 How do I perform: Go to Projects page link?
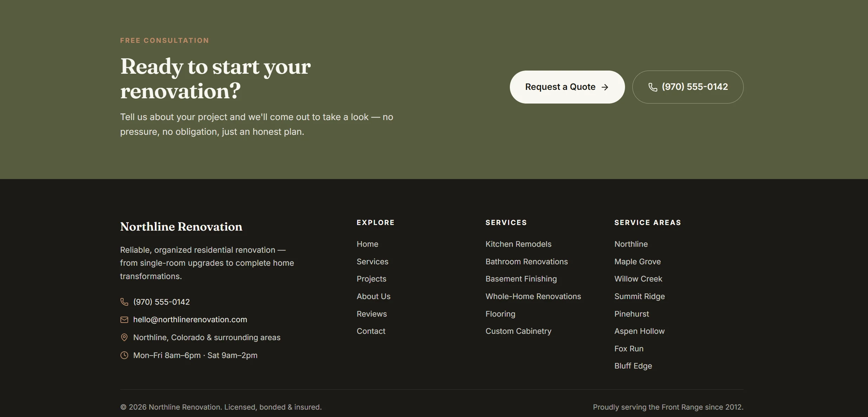click(371, 279)
